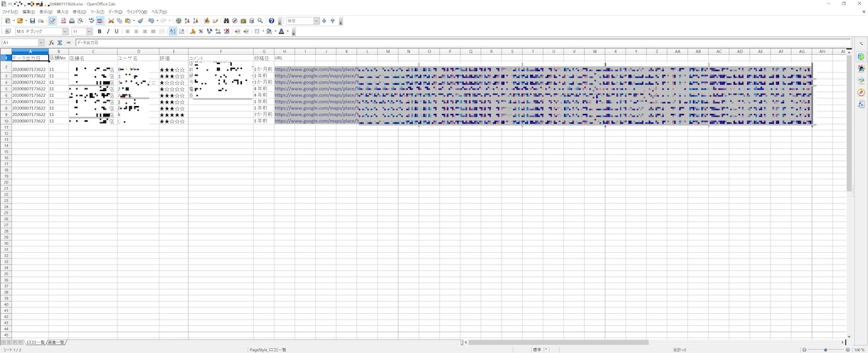Click the first Google Maps URL link
This screenshot has height=353, width=868.
(316, 69)
